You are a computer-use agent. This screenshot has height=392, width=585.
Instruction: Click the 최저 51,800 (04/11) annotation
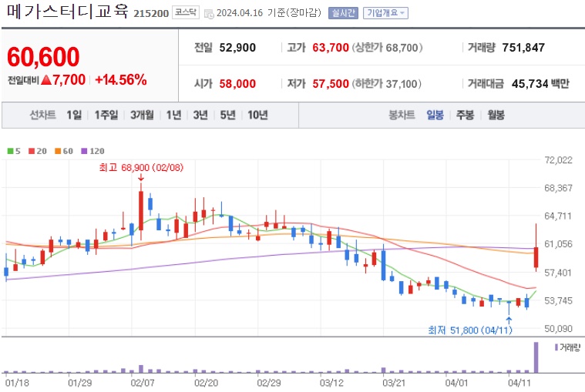[470, 330]
